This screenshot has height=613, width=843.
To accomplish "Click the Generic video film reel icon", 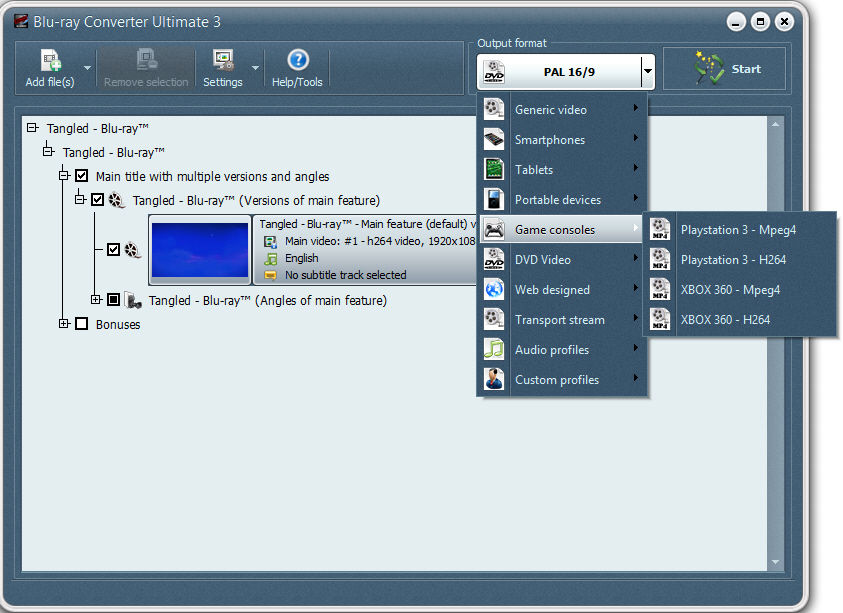I will click(494, 110).
